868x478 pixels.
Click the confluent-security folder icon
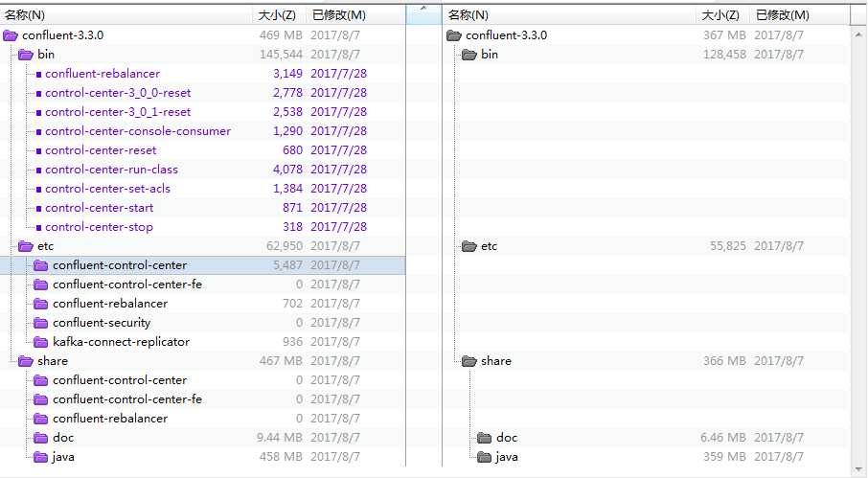click(41, 323)
